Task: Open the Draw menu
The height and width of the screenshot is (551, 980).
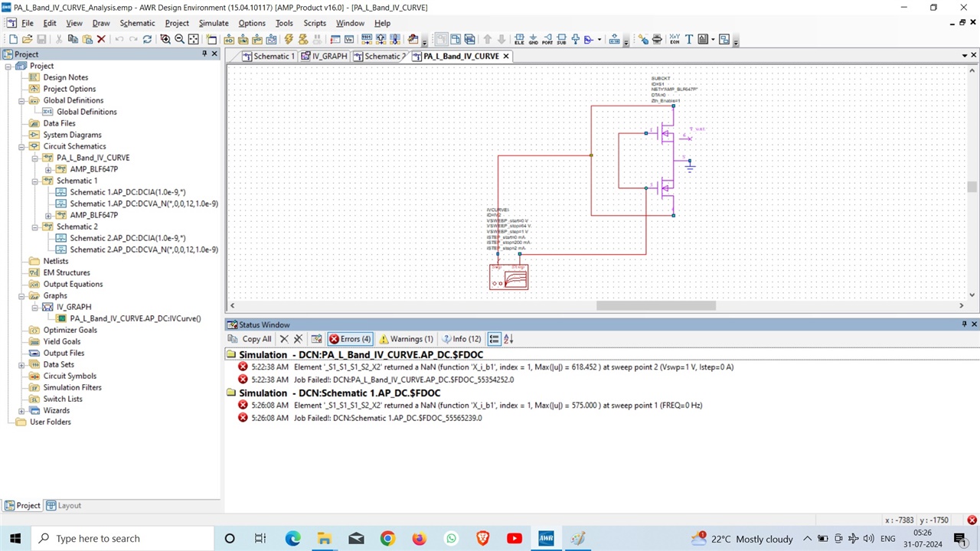Action: [x=101, y=23]
